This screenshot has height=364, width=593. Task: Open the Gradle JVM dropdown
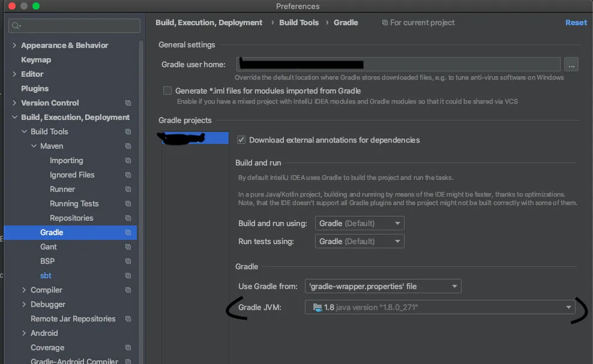coord(440,307)
